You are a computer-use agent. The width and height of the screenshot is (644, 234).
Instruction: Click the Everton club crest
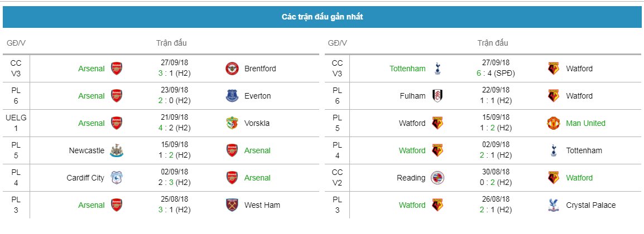coord(232,96)
